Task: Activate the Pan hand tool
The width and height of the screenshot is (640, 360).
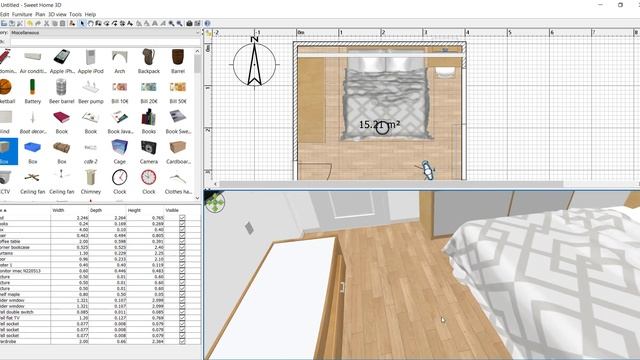Action: click(91, 24)
